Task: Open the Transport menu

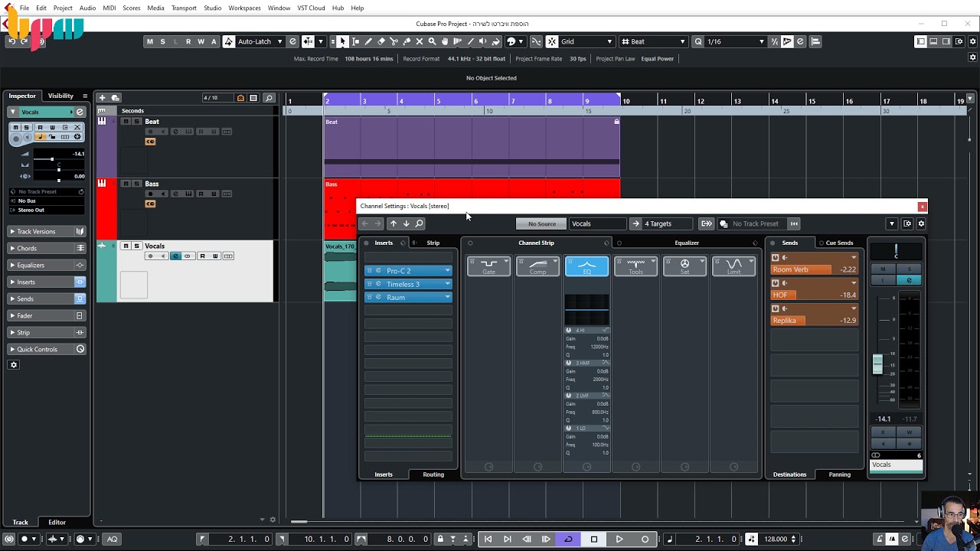Action: tap(184, 8)
